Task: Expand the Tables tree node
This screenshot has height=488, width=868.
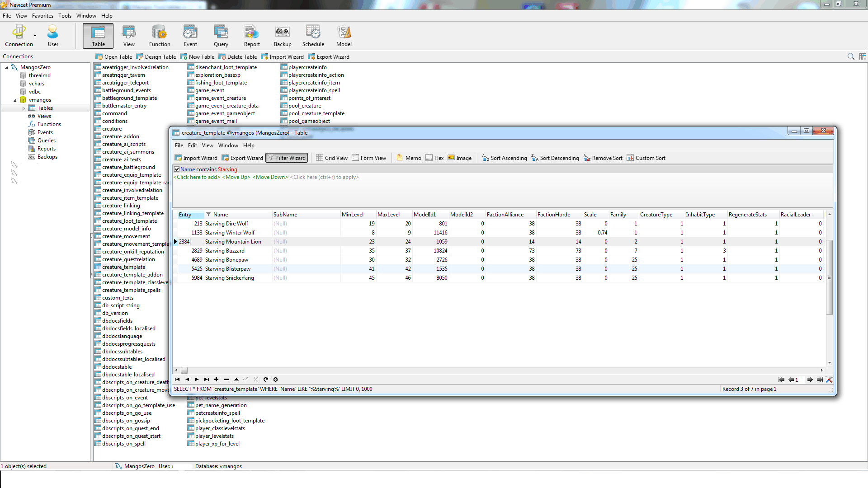Action: 24,108
